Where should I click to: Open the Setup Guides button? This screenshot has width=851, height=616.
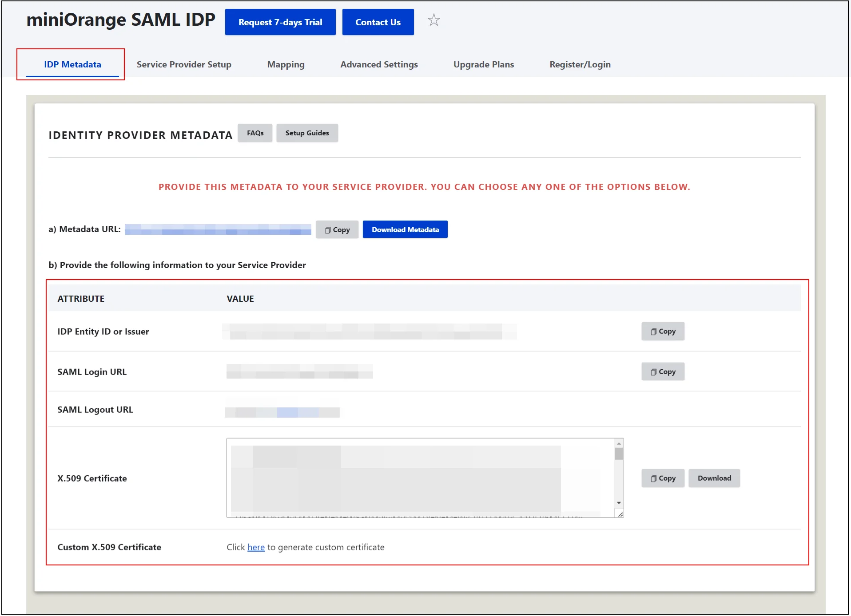pyautogui.click(x=307, y=133)
